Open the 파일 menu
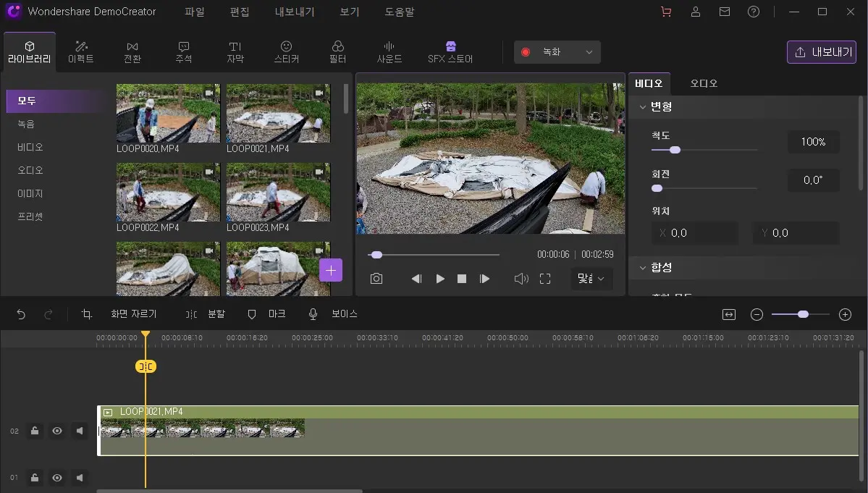Screen dimensions: 868x493 194,12
